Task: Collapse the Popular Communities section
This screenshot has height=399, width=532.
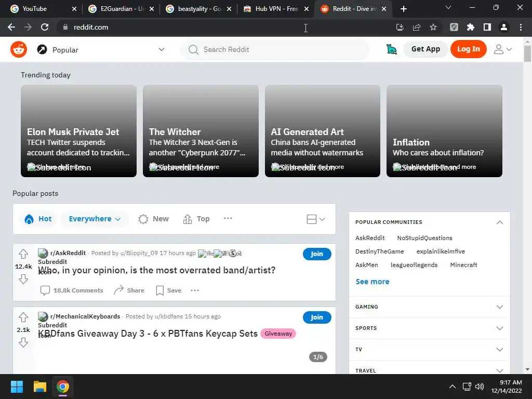Action: 499,222
